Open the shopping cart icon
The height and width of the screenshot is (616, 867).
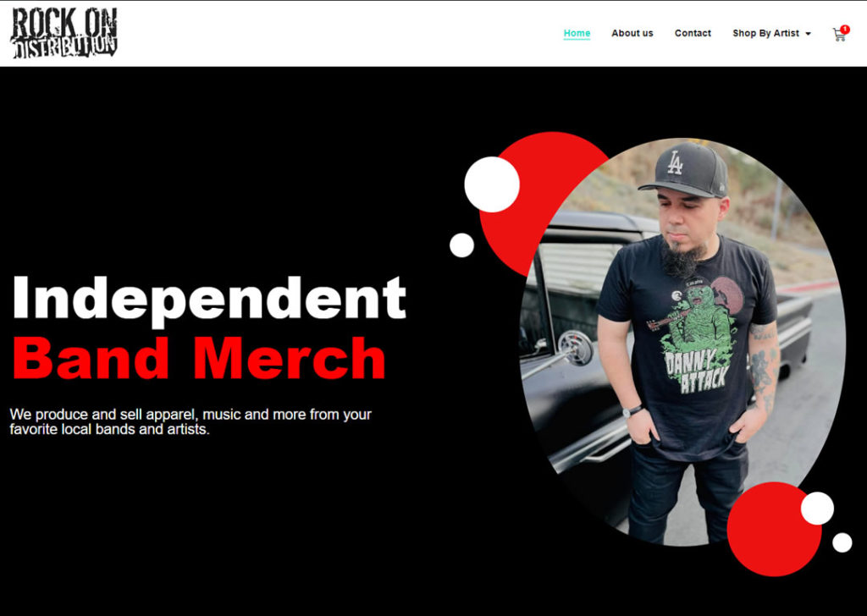point(839,36)
